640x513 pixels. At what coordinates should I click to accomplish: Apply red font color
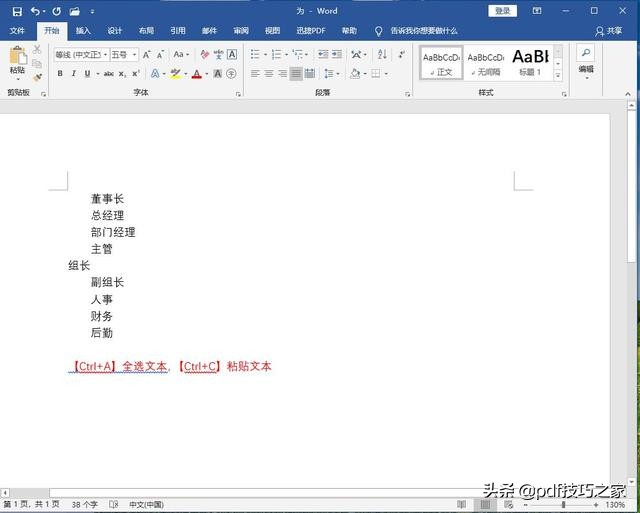click(x=197, y=74)
